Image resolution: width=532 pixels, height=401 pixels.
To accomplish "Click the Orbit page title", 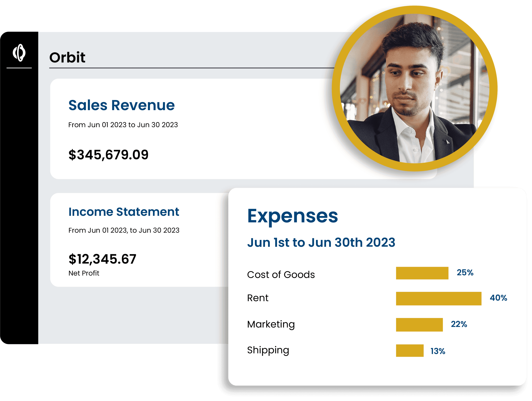I will pyautogui.click(x=67, y=58).
